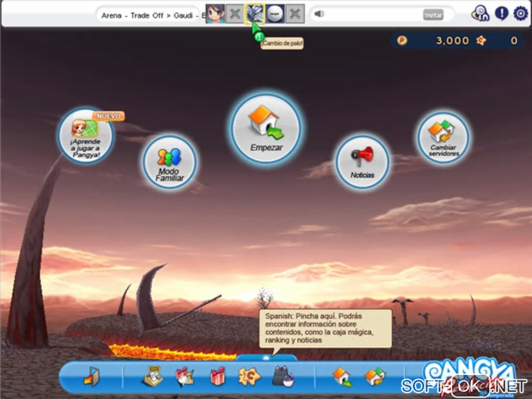532x399 pixels.
Task: Open the gift box with chat bubble icon
Action: (x=185, y=377)
